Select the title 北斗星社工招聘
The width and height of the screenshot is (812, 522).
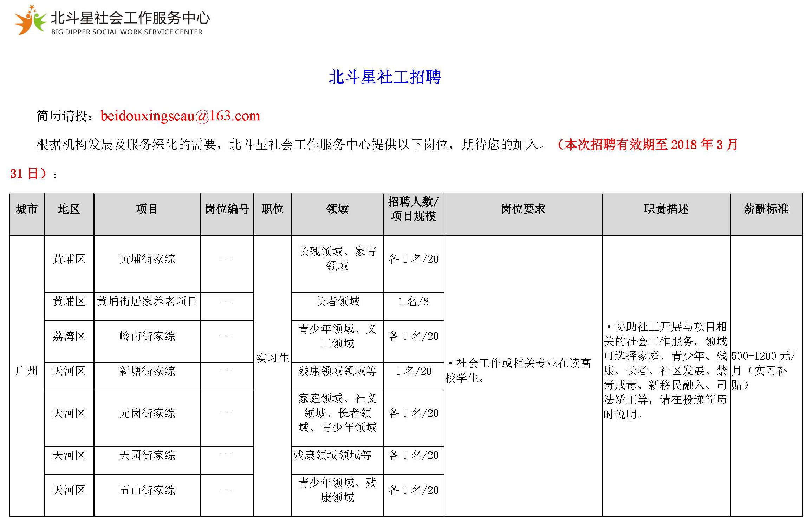pos(385,77)
